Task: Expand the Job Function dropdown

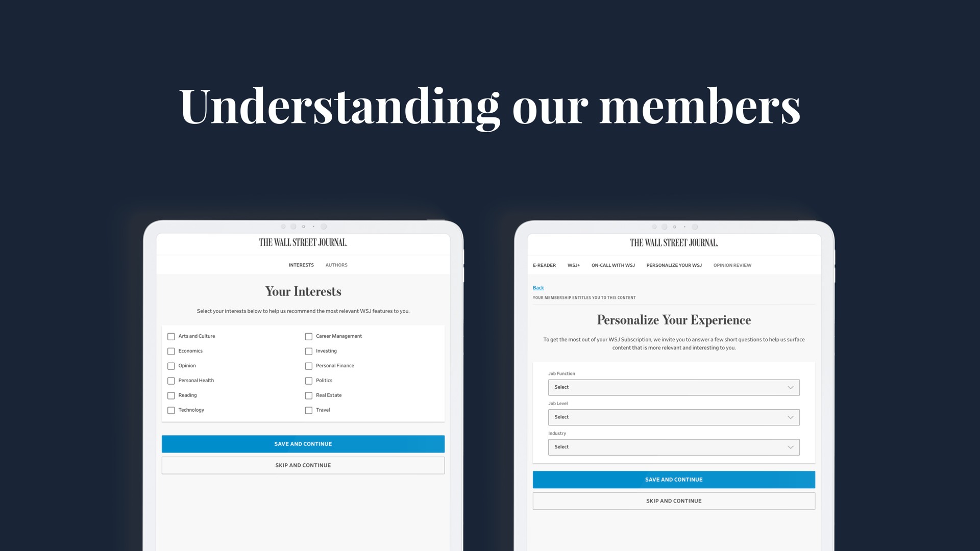Action: pyautogui.click(x=674, y=387)
